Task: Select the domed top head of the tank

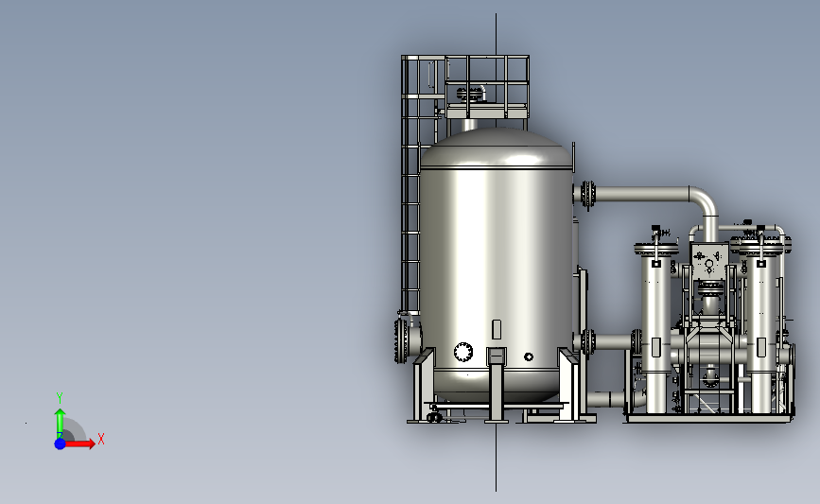Action: [x=496, y=148]
